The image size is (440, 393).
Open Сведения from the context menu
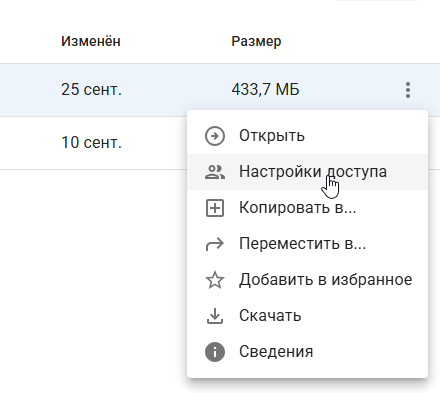tap(307, 352)
